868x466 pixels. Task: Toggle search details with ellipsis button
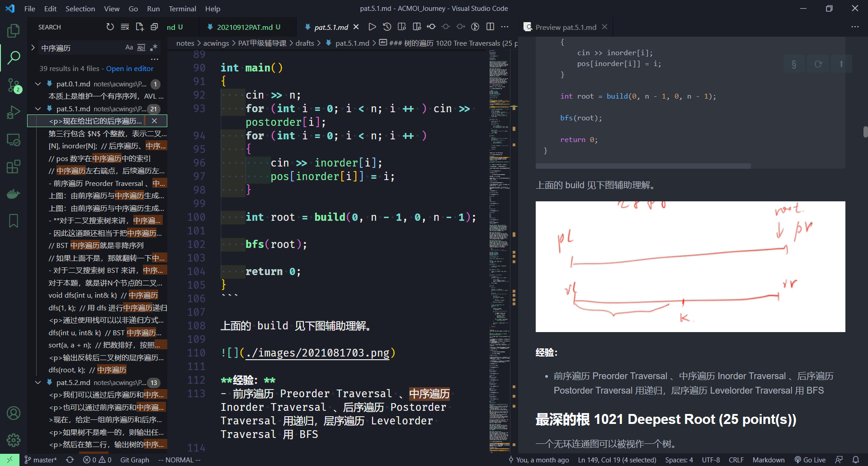click(155, 59)
